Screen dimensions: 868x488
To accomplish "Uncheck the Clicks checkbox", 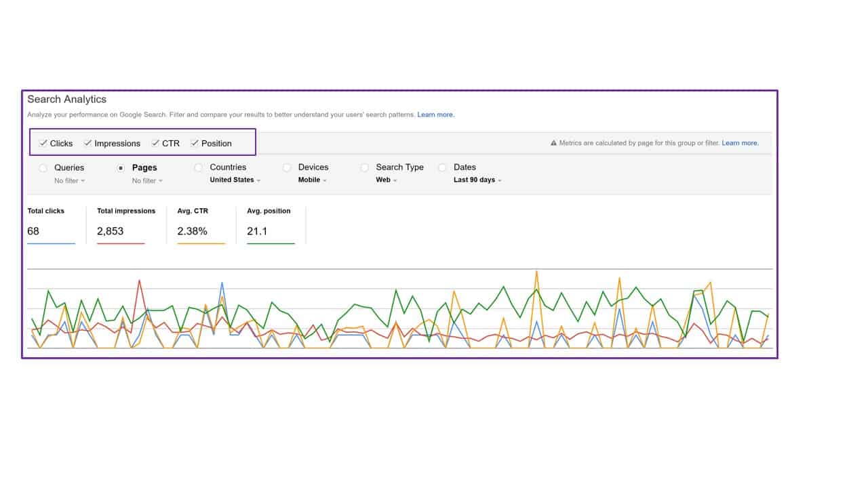I will [x=43, y=143].
